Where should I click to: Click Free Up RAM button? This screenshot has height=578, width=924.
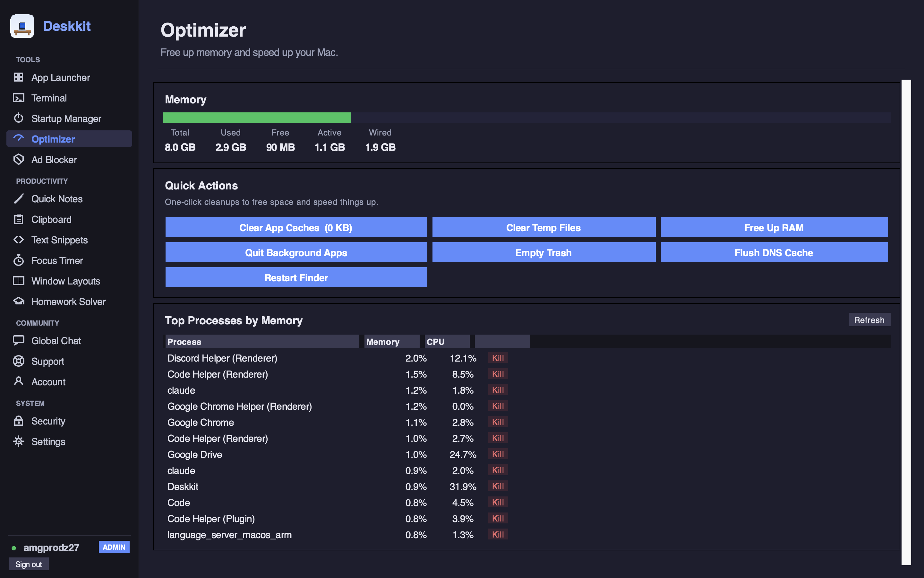[x=774, y=227]
